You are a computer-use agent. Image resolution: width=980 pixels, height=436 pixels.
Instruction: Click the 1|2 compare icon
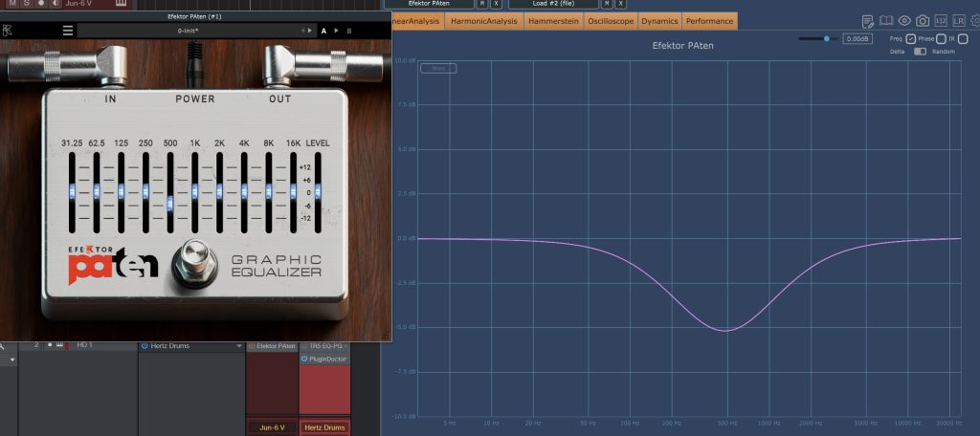pyautogui.click(x=940, y=20)
